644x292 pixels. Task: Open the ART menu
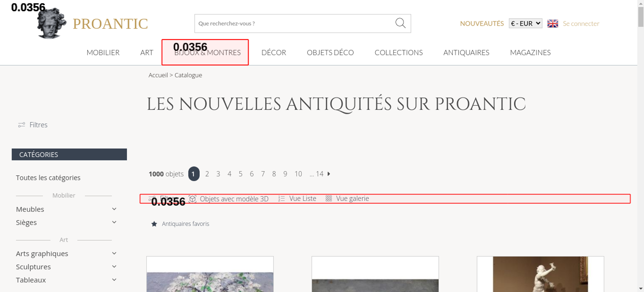tap(147, 52)
